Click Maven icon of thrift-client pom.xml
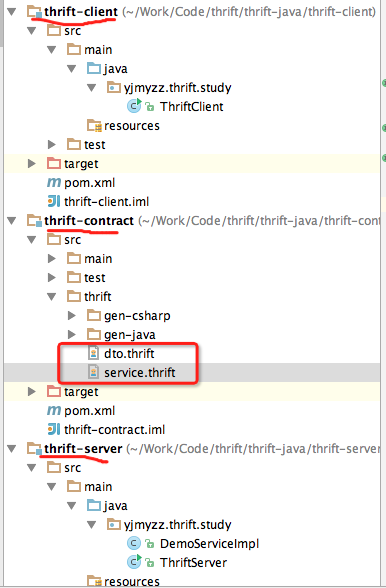386x588 pixels. pos(54,183)
